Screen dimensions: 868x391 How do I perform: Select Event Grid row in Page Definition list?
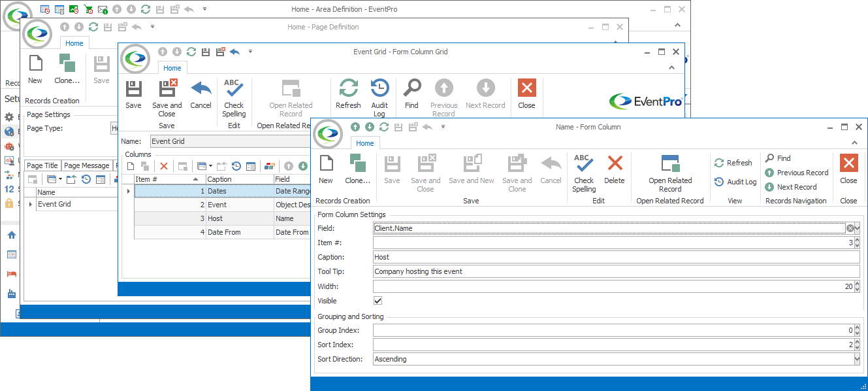(76, 205)
